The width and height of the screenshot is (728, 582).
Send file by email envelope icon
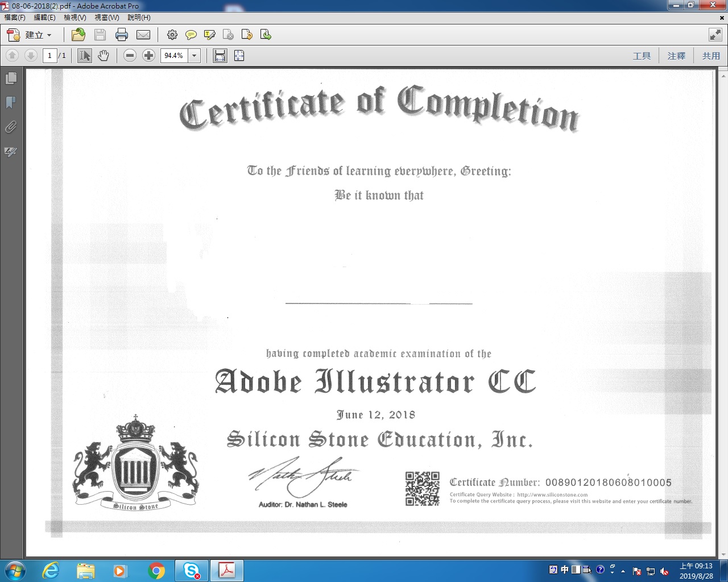(x=143, y=35)
